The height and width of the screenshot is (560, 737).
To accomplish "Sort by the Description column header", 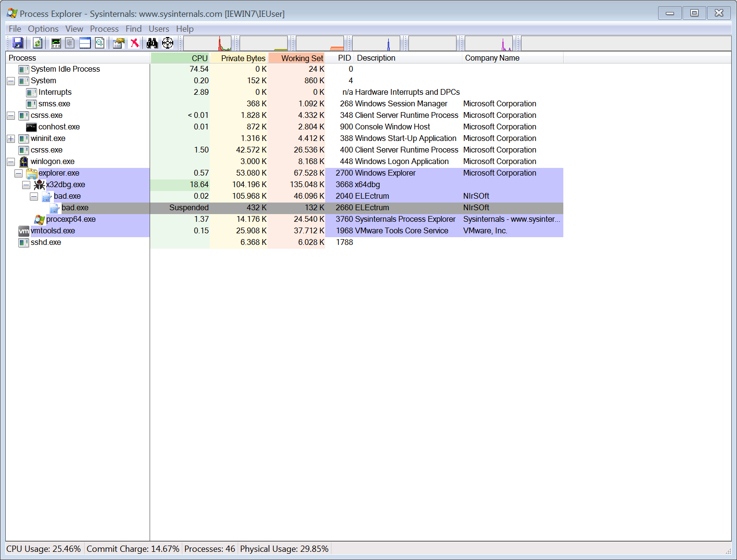I will coord(408,58).
